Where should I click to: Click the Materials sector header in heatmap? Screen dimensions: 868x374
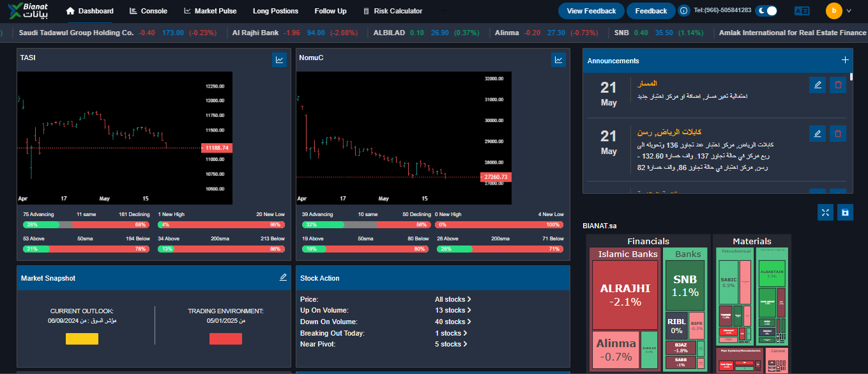point(752,241)
